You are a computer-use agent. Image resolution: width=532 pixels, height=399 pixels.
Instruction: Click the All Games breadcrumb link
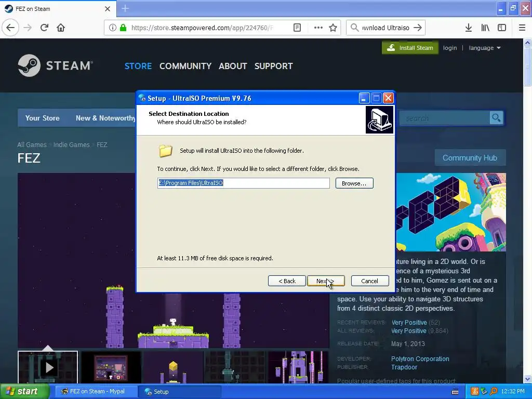point(32,144)
